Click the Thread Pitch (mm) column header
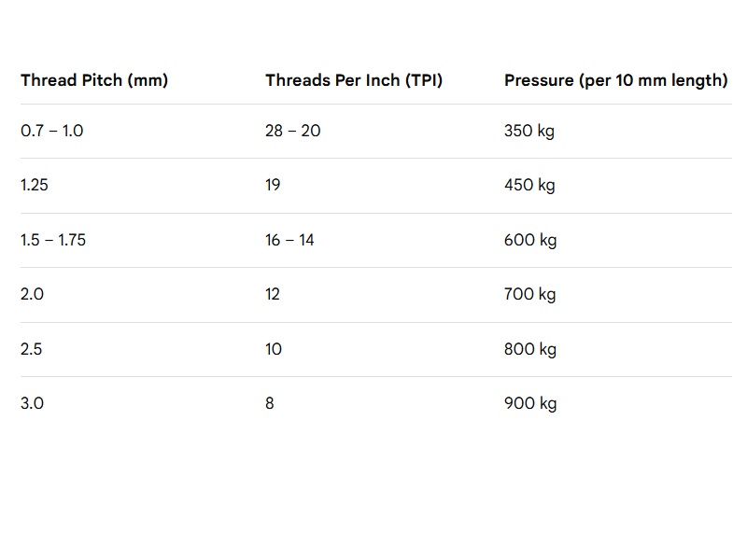747x560 pixels. click(94, 80)
